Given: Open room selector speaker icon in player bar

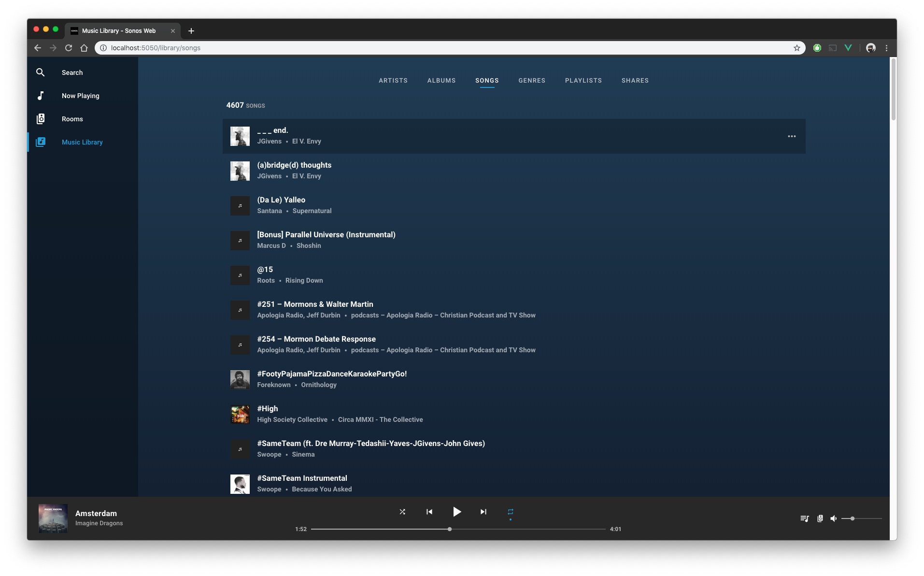Looking at the screenshot, I should 820,518.
